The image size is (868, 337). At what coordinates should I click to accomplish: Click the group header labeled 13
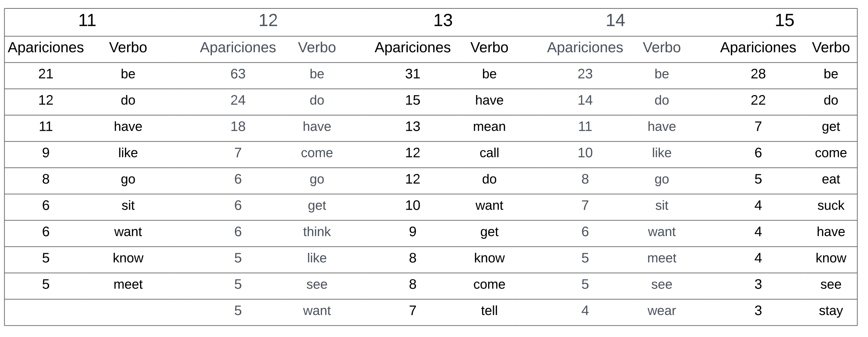(x=443, y=21)
